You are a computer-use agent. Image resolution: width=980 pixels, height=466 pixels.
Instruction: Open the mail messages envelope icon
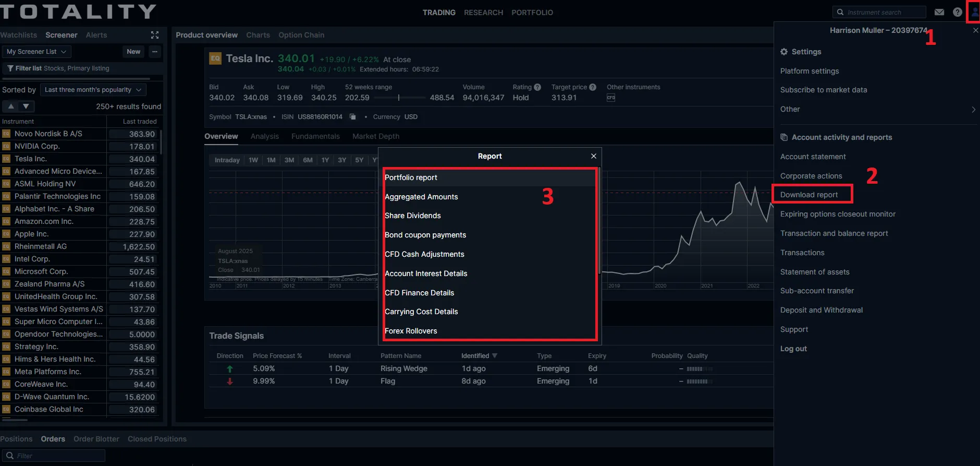[x=939, y=12]
